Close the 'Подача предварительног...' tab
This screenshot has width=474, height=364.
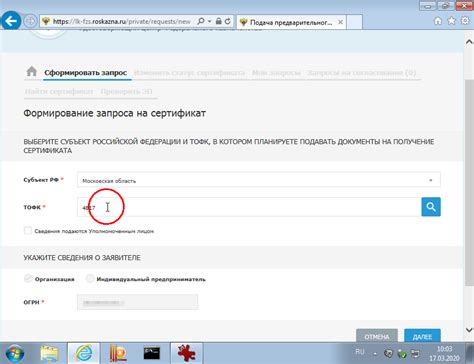pyautogui.click(x=340, y=22)
